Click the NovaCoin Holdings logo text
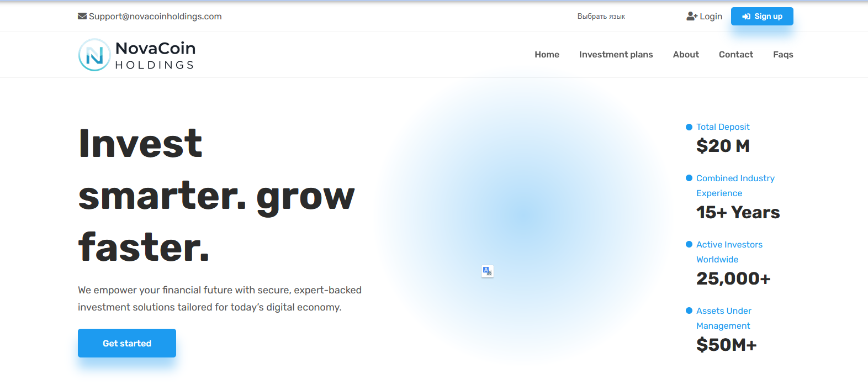Screen dimensions: 868x384 tap(155, 55)
